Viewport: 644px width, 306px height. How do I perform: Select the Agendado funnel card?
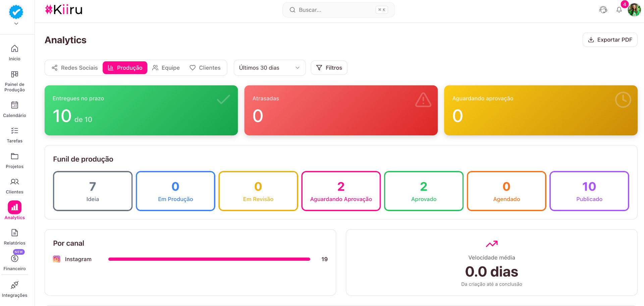tap(506, 191)
